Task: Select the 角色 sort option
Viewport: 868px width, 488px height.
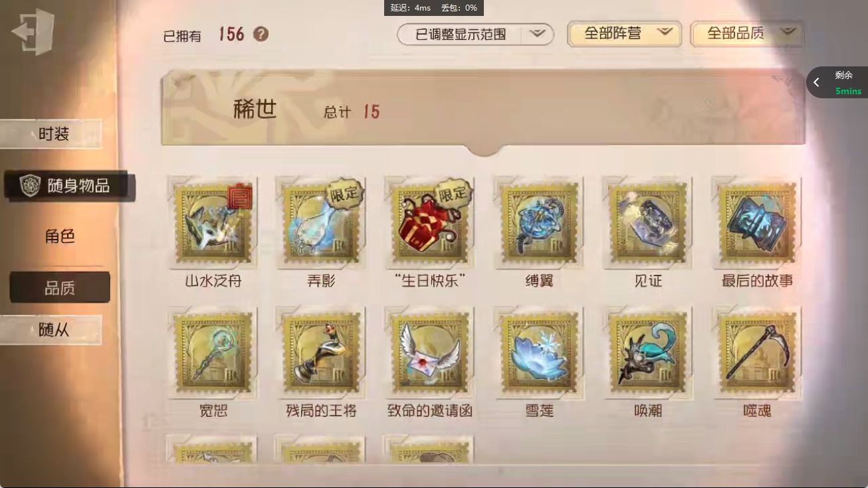Action: tap(60, 236)
